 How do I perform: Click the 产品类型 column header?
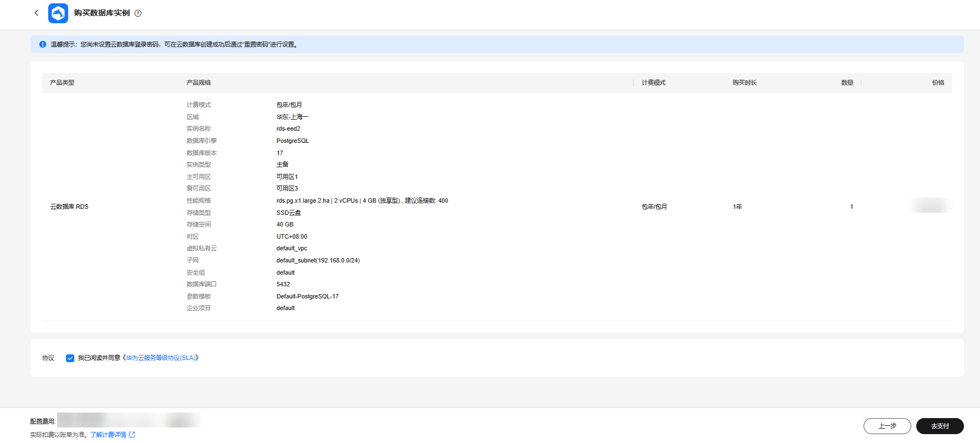[x=62, y=83]
